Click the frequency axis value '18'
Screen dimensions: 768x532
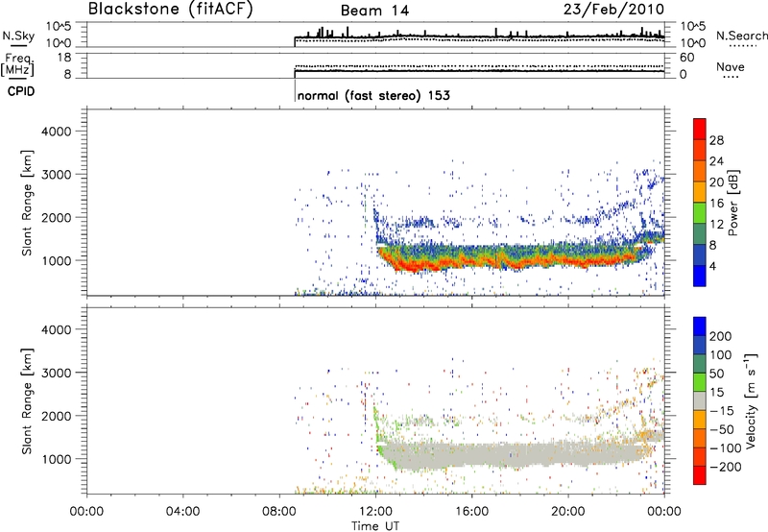[x=64, y=58]
